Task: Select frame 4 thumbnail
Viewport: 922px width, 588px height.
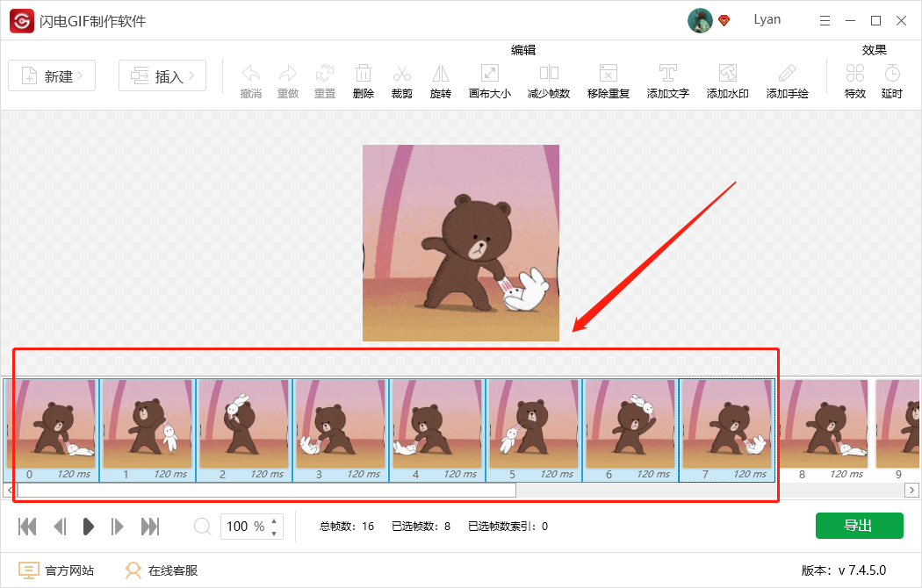Action: [437, 430]
